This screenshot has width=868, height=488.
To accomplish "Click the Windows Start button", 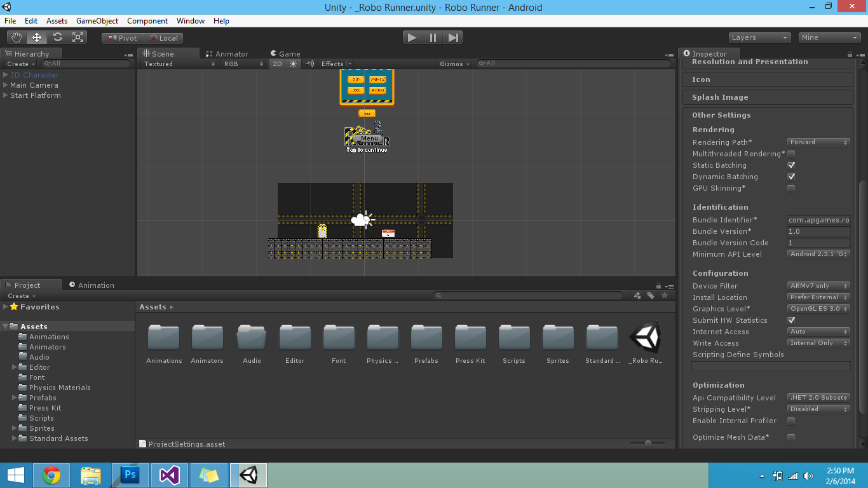I will click(16, 475).
